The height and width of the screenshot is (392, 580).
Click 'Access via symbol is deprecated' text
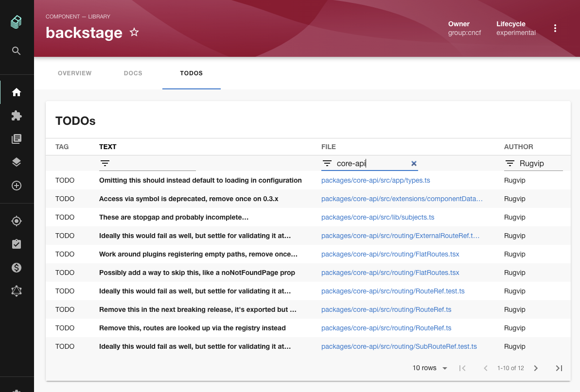click(189, 199)
